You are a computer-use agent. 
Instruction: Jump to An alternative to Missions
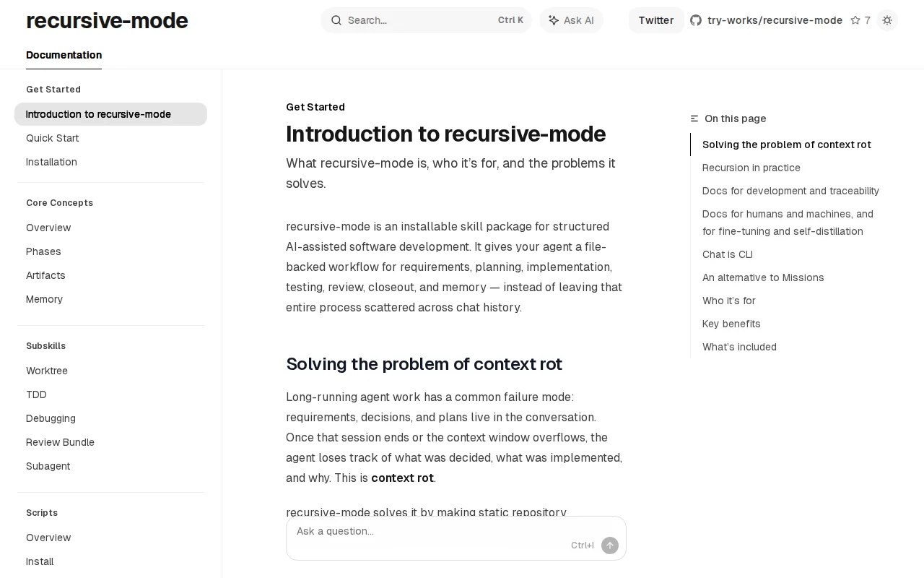click(x=763, y=277)
